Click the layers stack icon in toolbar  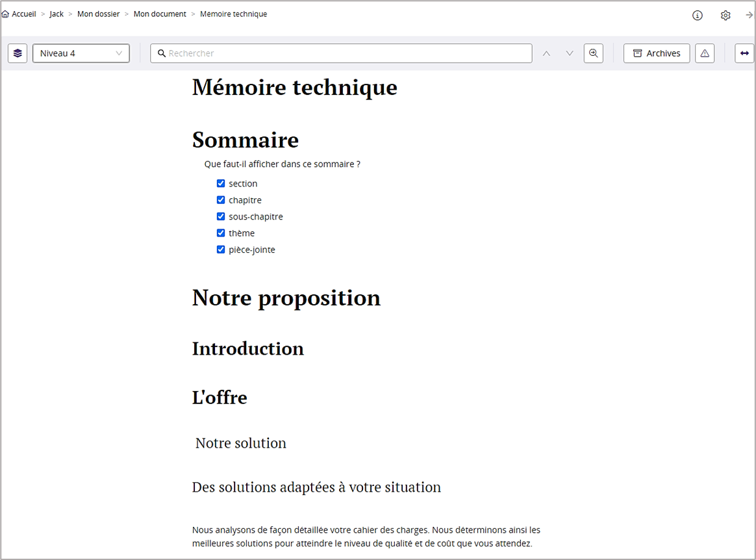[x=18, y=53]
